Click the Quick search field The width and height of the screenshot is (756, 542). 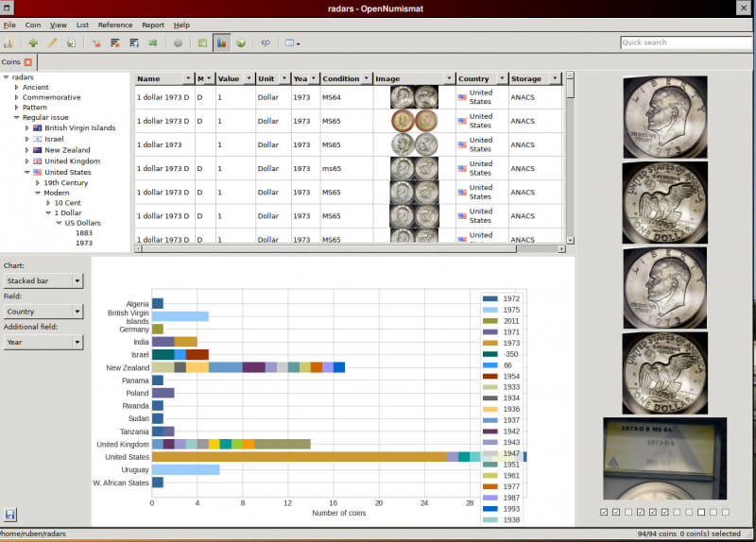687,42
